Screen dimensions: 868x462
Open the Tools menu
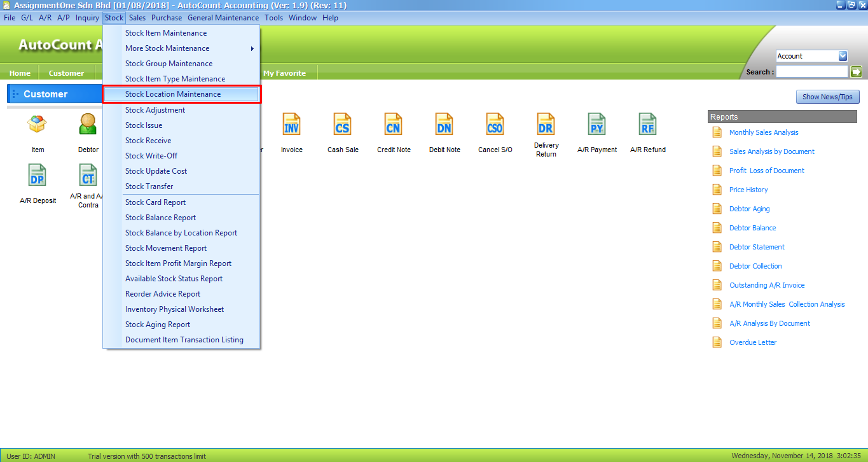coord(273,18)
